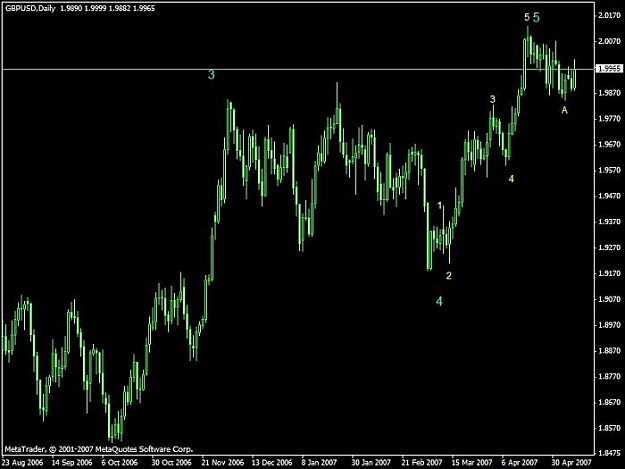This screenshot has height=469, width=625.
Task: Click the 1.9070 price axis label
Action: tap(609, 299)
